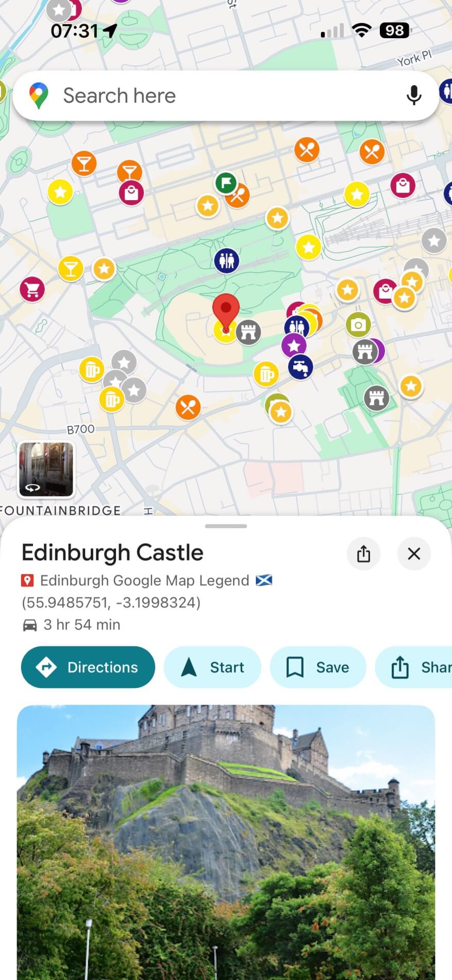Tap the green flag map marker
The width and height of the screenshot is (452, 980).
pyautogui.click(x=225, y=182)
